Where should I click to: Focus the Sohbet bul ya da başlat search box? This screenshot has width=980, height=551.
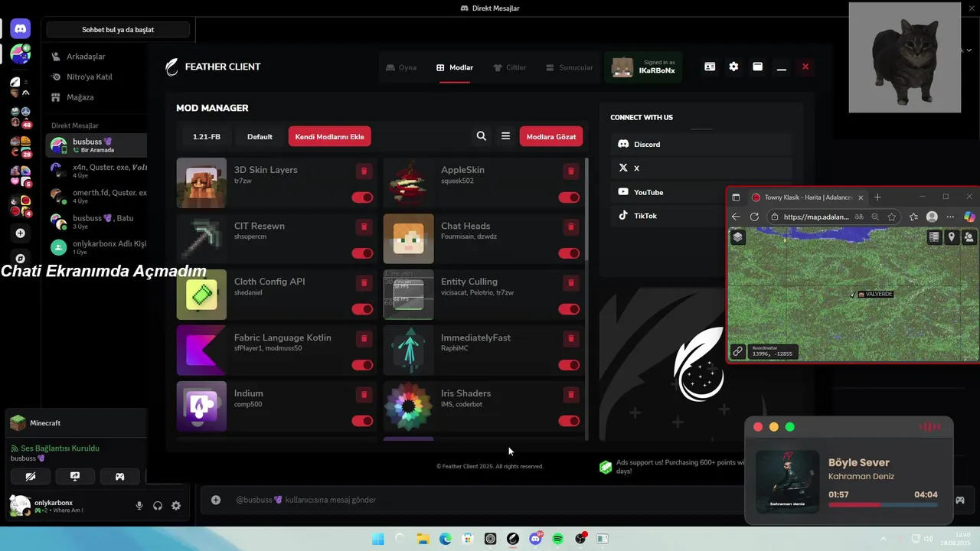point(118,30)
